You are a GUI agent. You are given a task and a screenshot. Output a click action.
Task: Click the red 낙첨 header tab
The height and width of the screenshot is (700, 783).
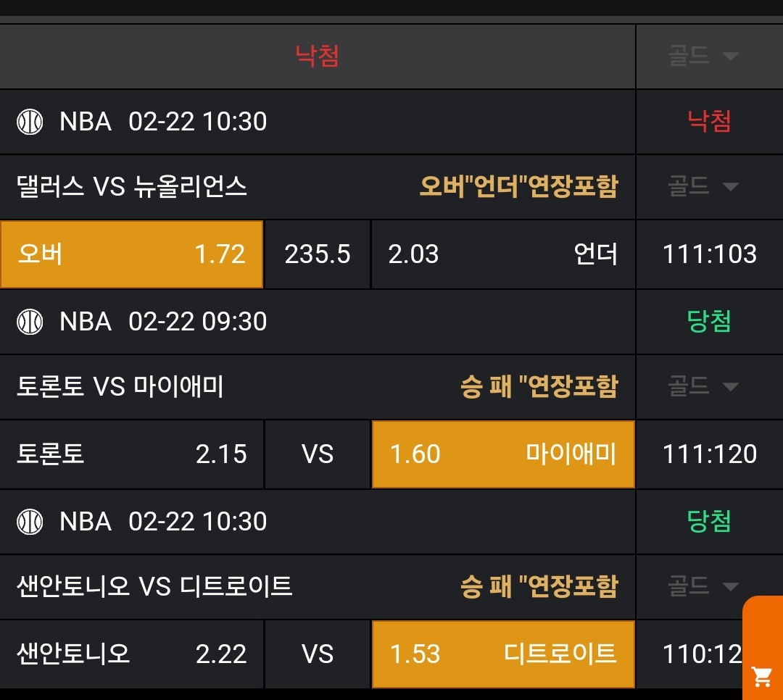pos(317,57)
